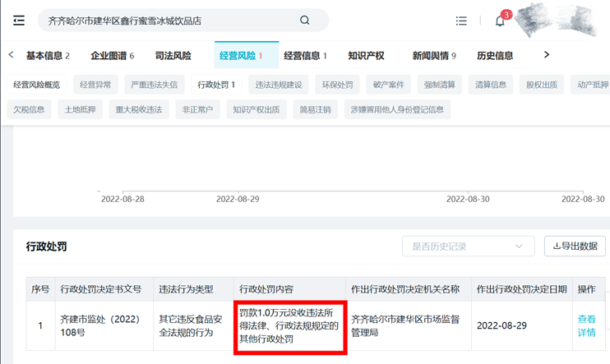Viewport: 610px width, 364px height.
Task: Select 动产抵押 sub-category
Action: point(590,85)
